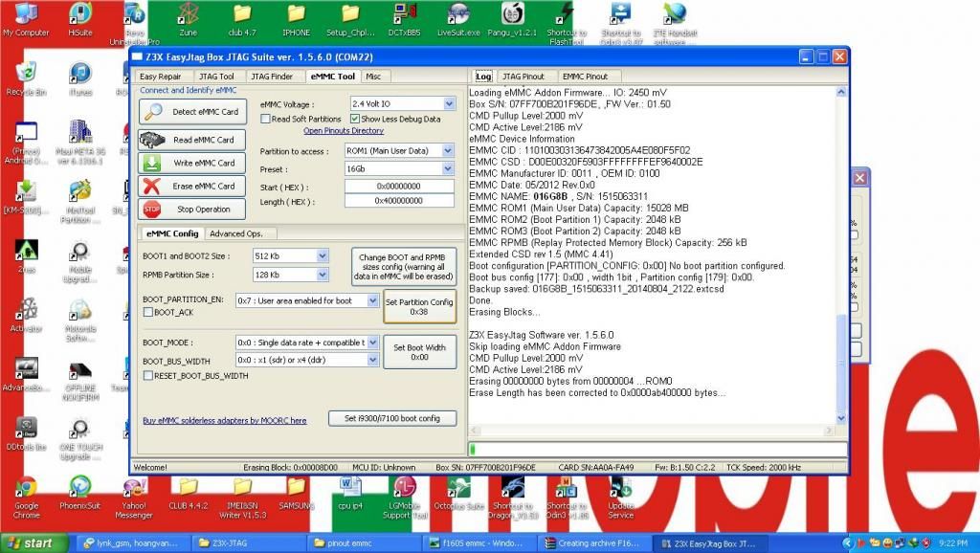Viewport: 980px width, 553px height.
Task: Click Set Boot Width 0x00 button
Action: (x=419, y=352)
